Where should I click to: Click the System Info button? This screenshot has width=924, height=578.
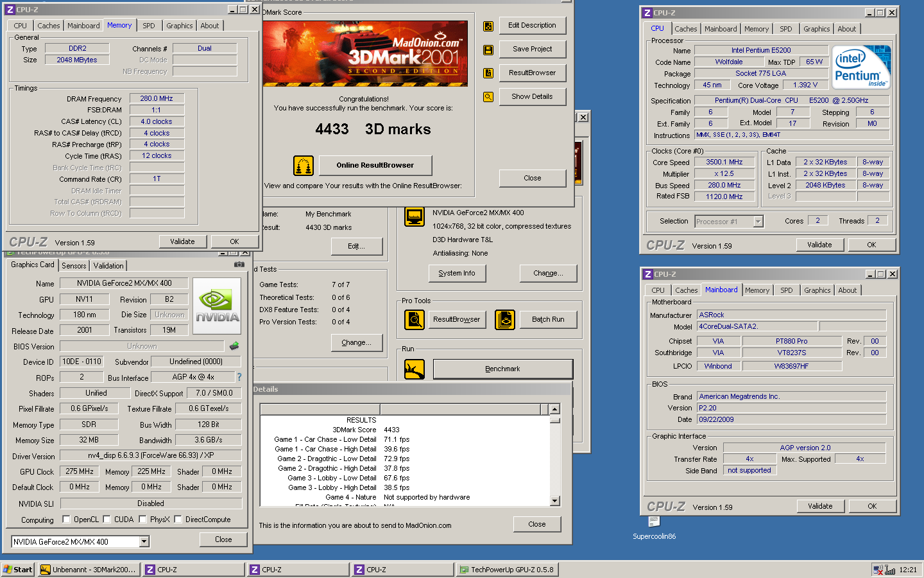(x=457, y=274)
